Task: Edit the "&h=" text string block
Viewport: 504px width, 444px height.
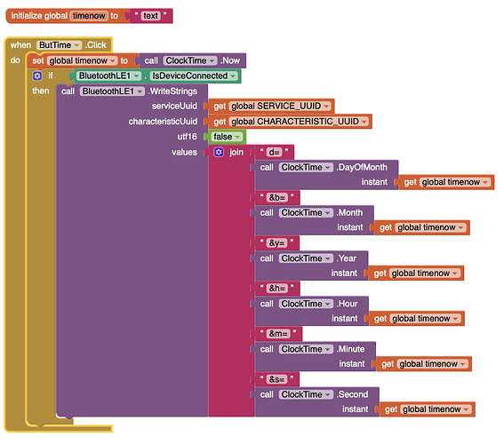Action: (x=277, y=289)
